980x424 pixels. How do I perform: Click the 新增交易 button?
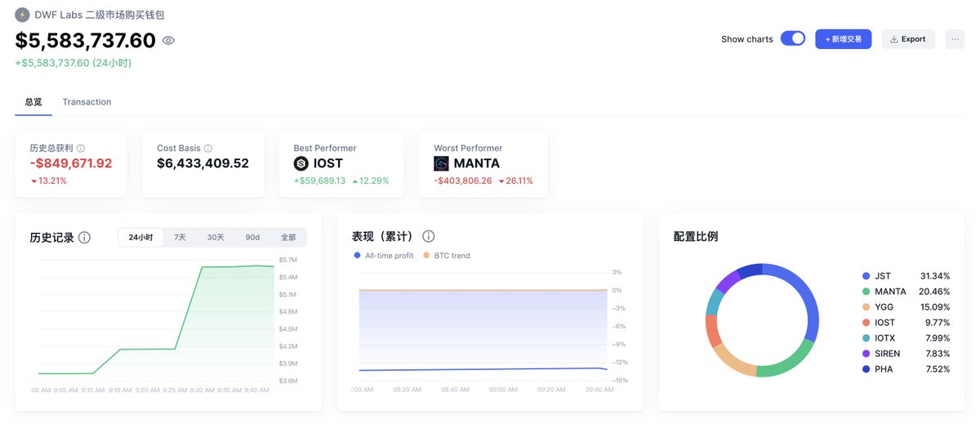point(843,39)
